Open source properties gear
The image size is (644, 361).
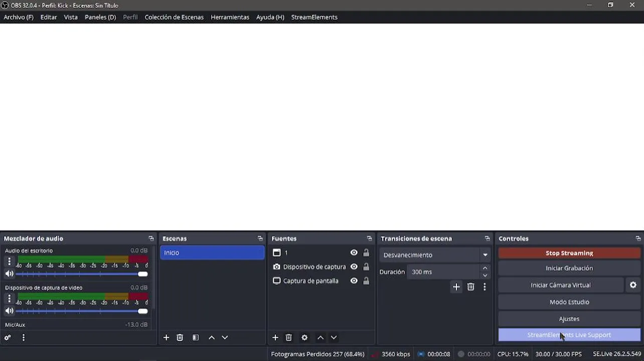pos(304,338)
